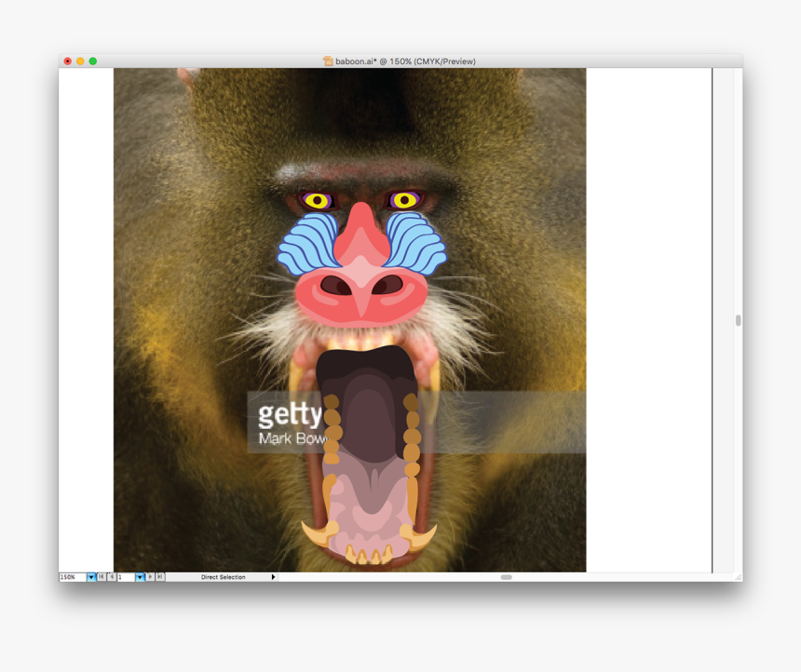Click the Direct Selection status text
Viewport: 801px width, 672px height.
224,577
